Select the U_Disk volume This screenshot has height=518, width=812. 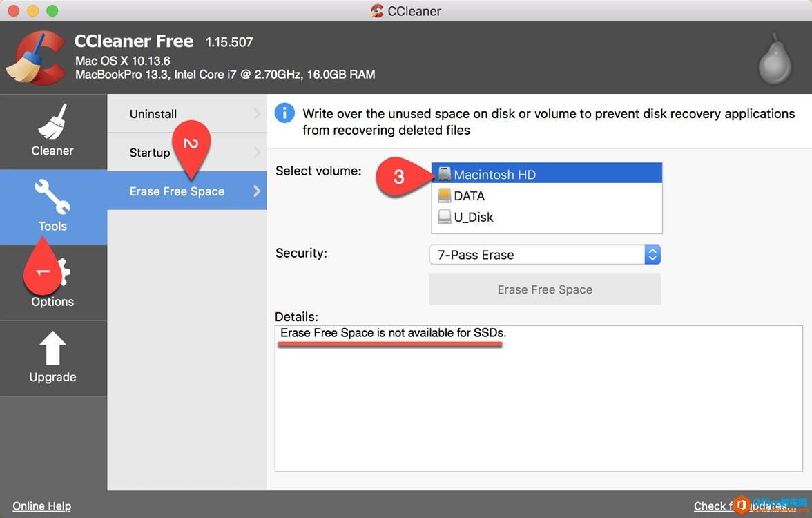[547, 217]
